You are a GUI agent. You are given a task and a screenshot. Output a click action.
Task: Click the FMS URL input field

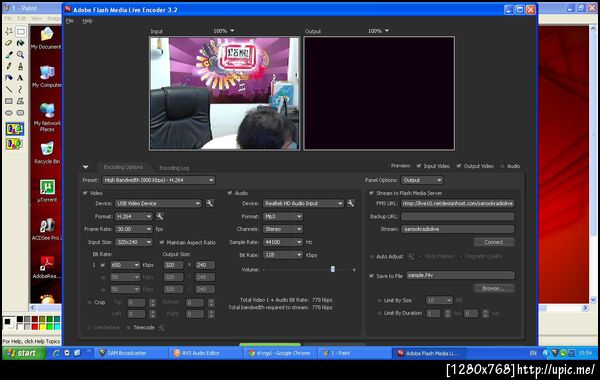pos(458,203)
